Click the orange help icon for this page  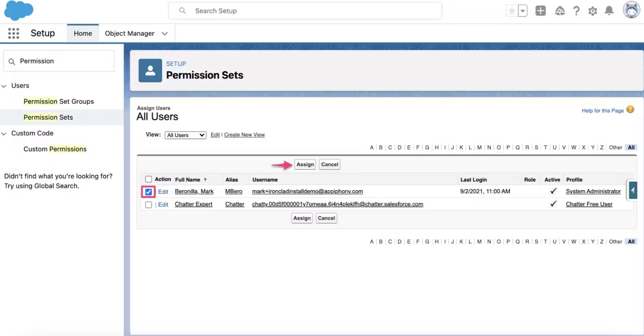pos(630,110)
